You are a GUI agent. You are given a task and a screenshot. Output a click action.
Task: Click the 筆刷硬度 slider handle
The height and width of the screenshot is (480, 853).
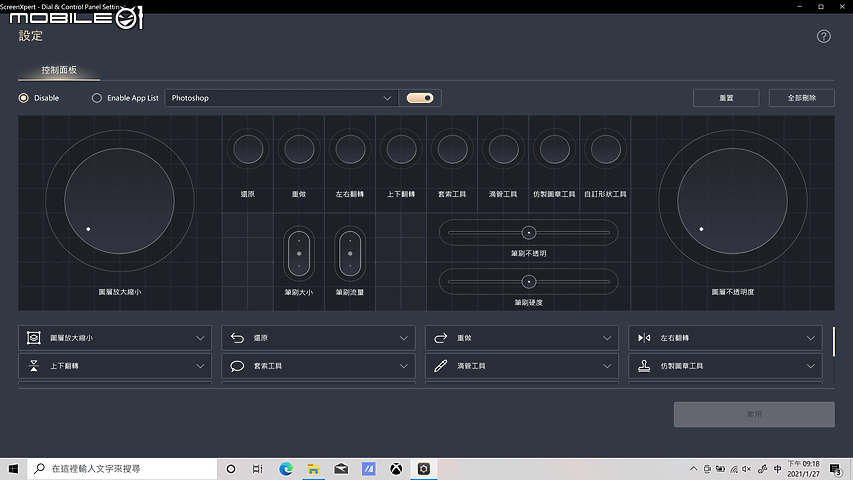click(529, 282)
